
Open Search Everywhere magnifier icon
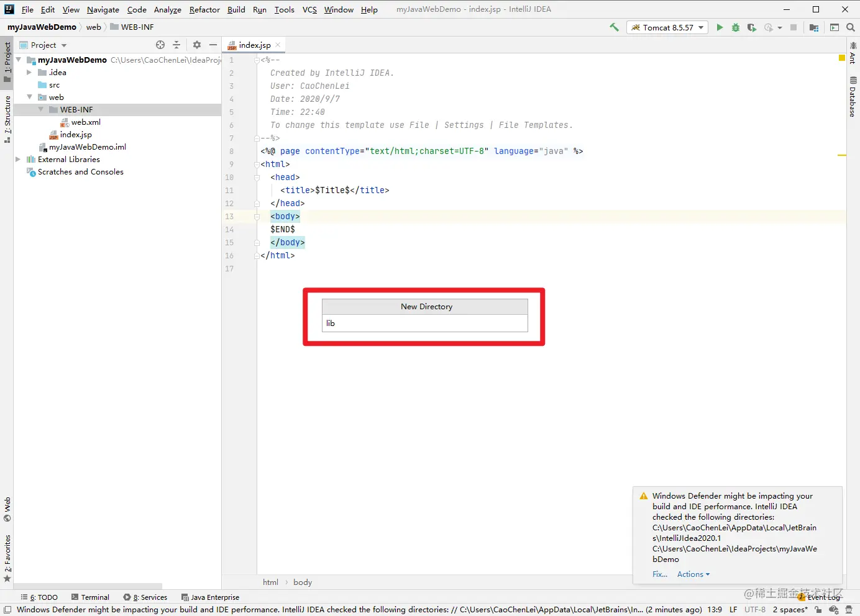pyautogui.click(x=851, y=27)
